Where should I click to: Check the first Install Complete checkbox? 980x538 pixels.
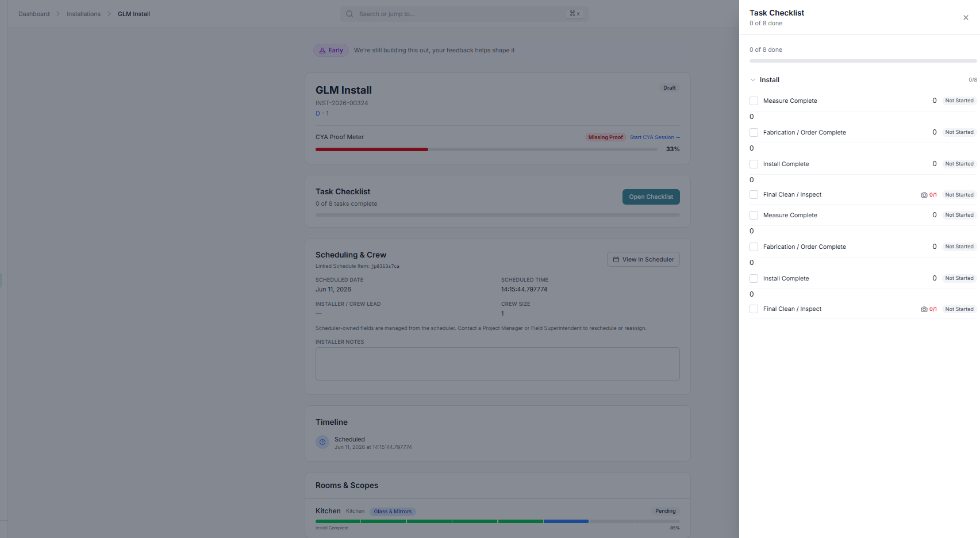click(x=754, y=164)
